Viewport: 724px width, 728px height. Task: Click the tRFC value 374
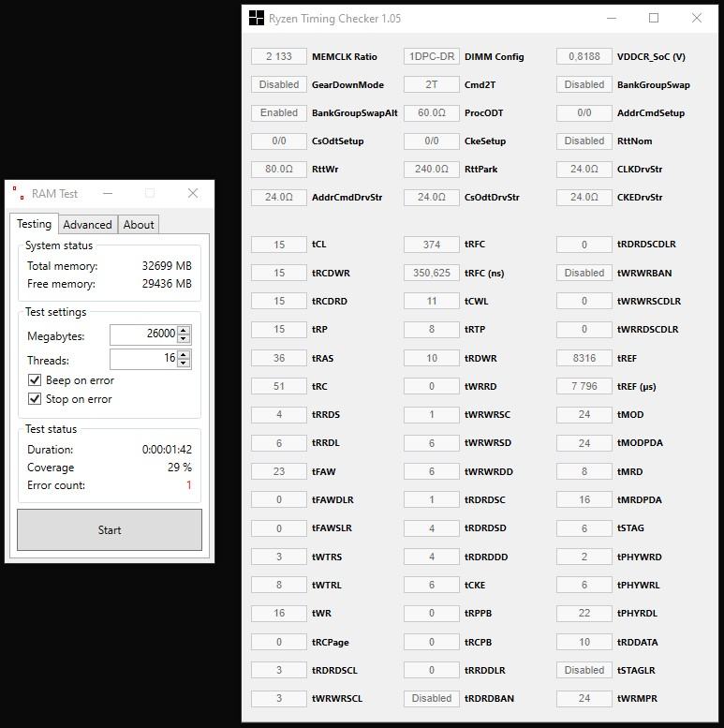[432, 245]
